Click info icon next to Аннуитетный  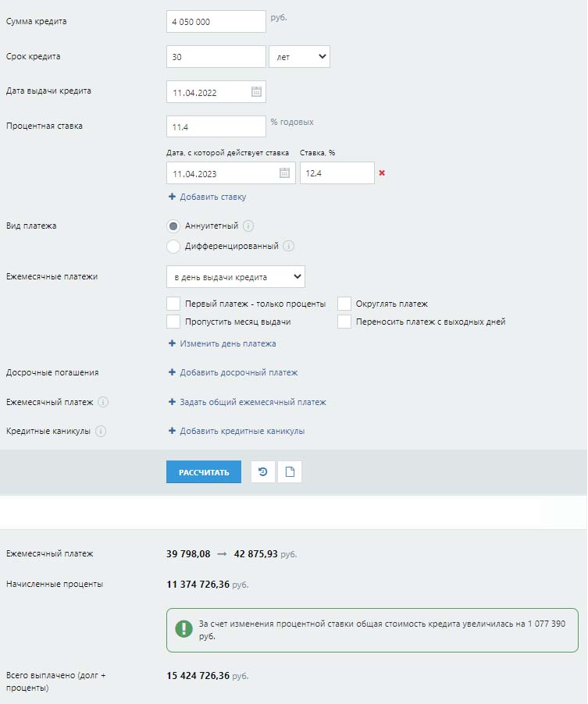coord(248,226)
